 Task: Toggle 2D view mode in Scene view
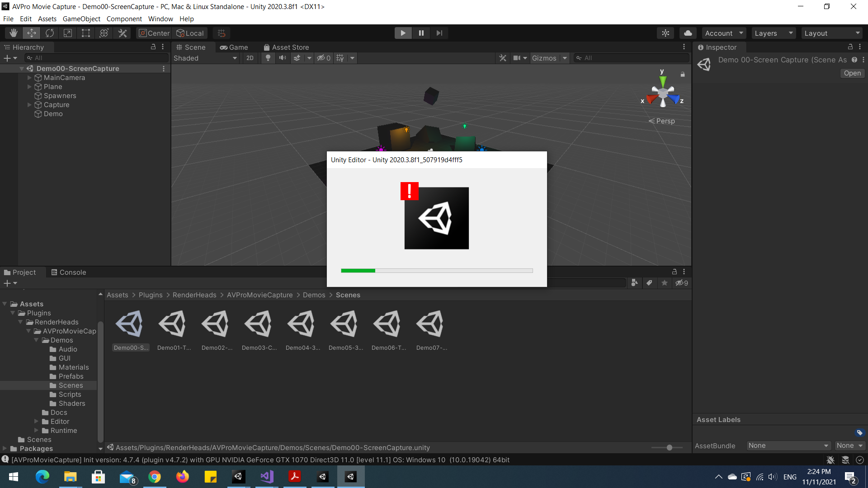click(x=250, y=58)
